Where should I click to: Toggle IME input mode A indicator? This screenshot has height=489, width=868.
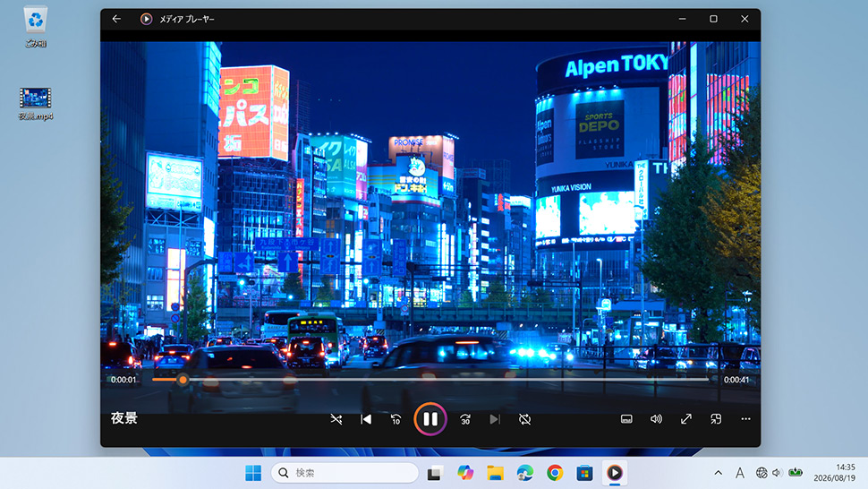[739, 473]
